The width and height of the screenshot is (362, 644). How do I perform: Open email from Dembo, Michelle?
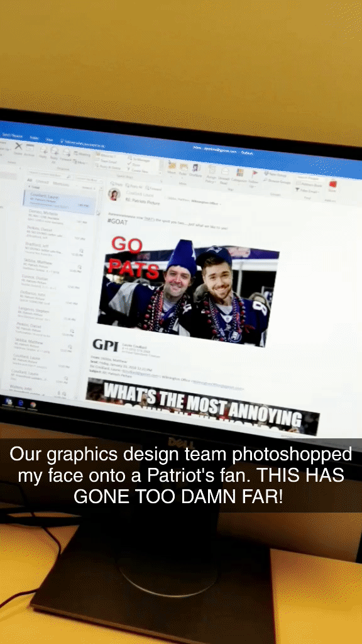(56, 217)
